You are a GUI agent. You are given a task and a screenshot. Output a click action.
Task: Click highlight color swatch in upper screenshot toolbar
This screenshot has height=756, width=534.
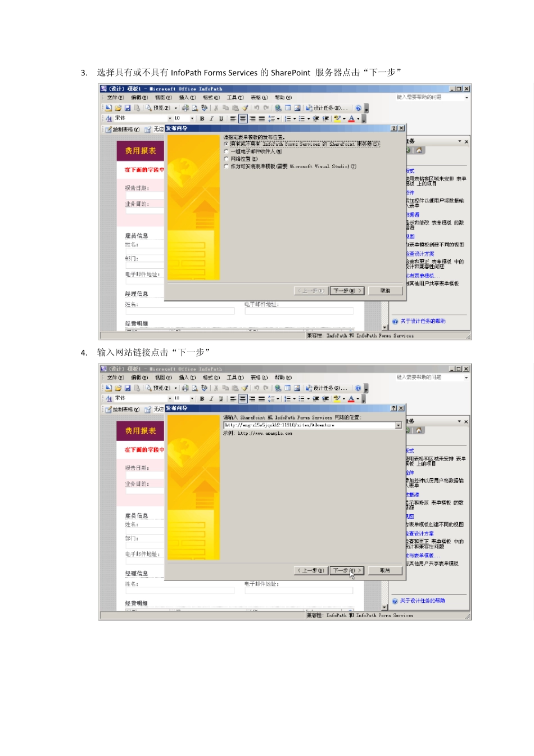(x=337, y=119)
